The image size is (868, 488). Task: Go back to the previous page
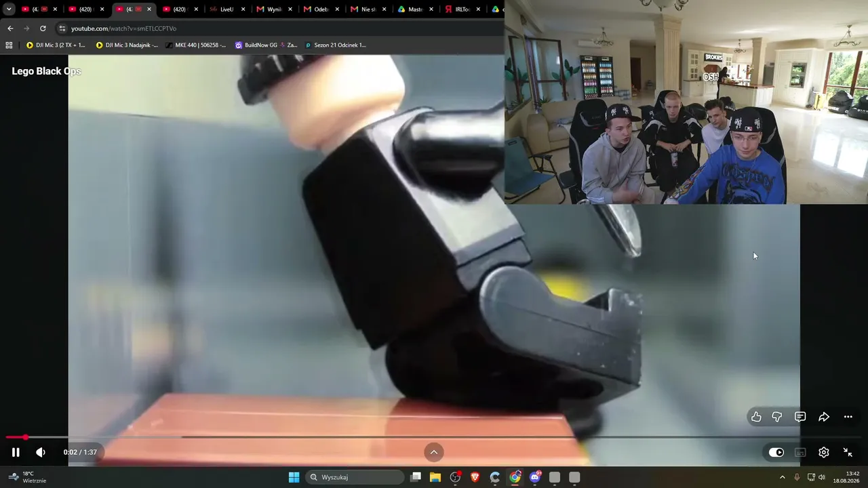[x=10, y=28]
